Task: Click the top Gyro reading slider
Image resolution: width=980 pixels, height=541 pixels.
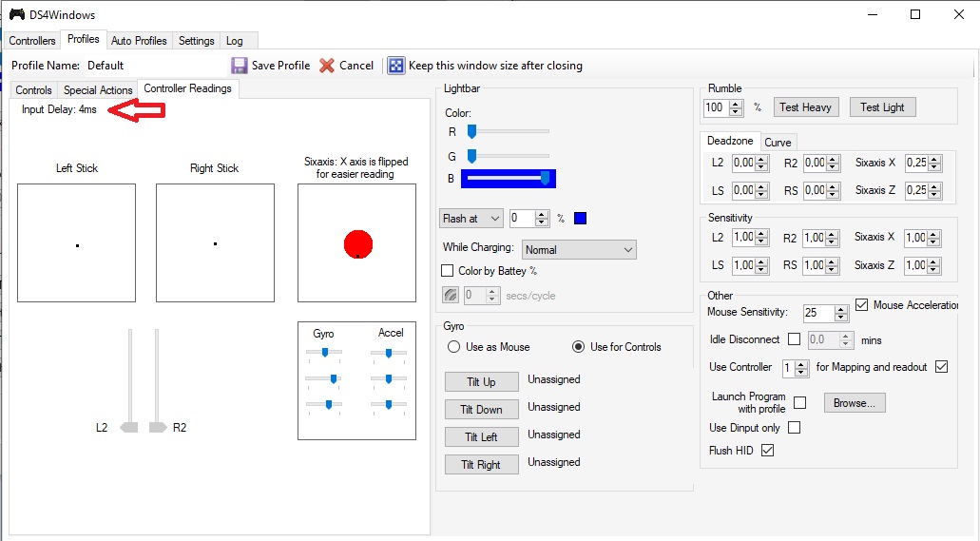Action: point(324,353)
